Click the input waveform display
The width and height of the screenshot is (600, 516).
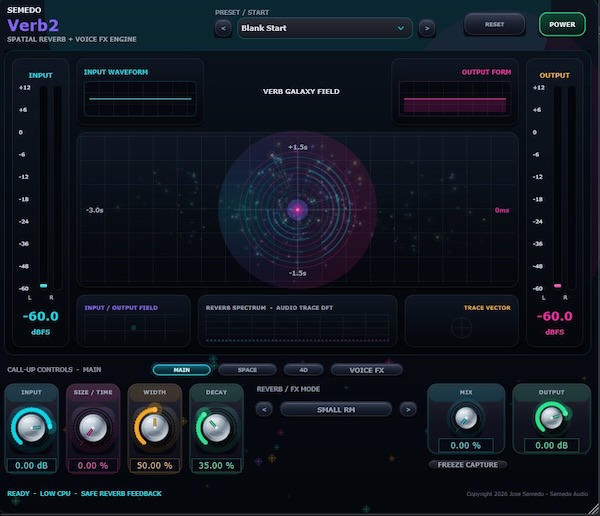coord(140,99)
